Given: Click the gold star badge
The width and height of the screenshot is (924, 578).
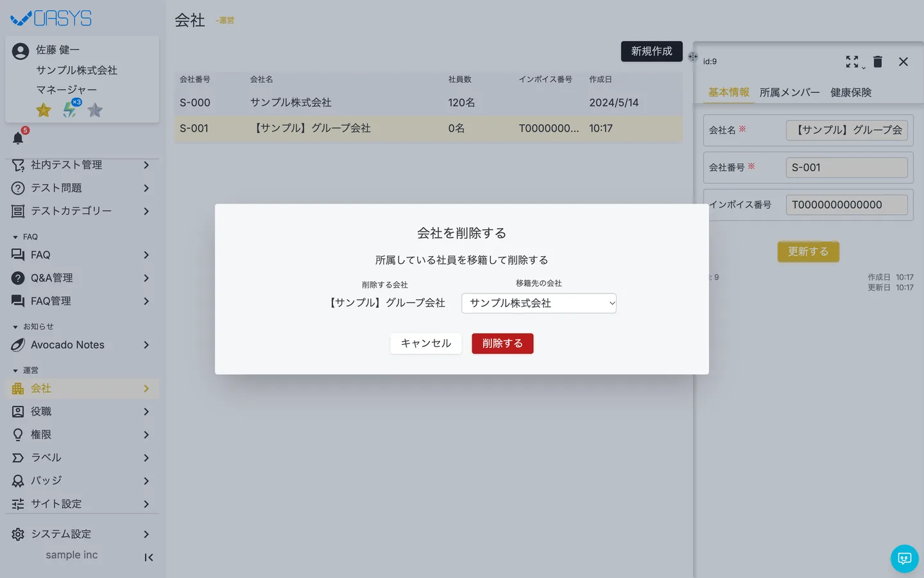Looking at the screenshot, I should [x=44, y=110].
